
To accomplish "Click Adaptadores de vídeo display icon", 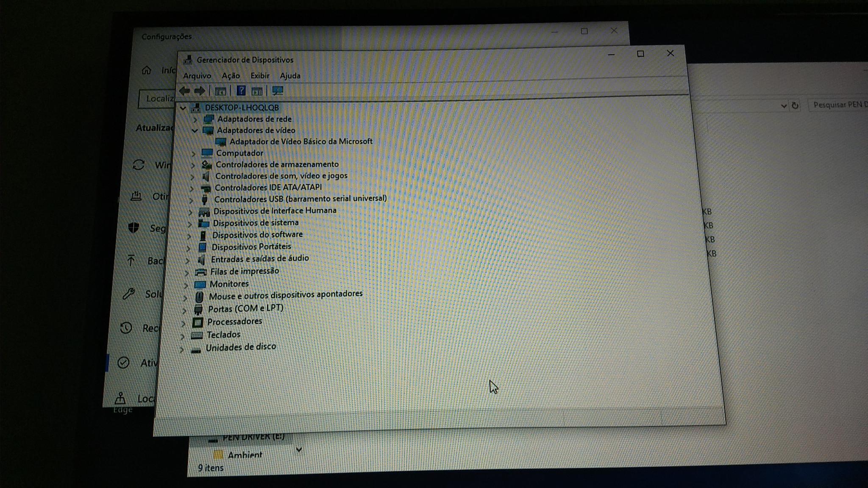I will click(208, 130).
